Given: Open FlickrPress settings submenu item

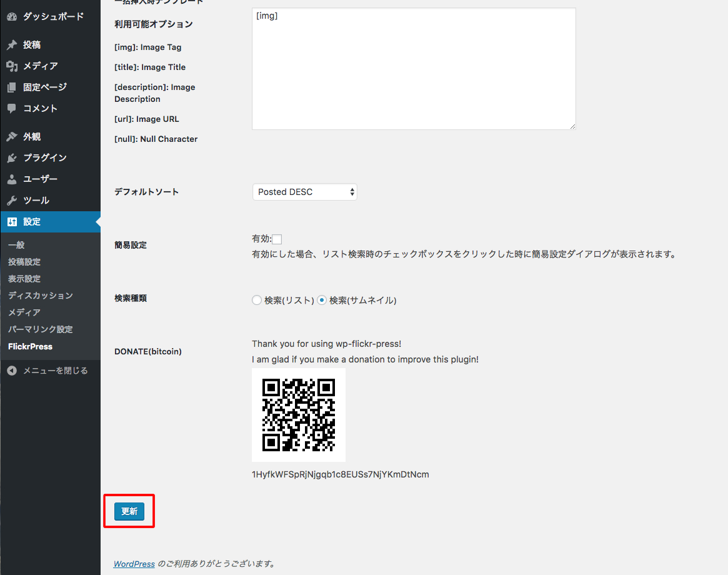Looking at the screenshot, I should pos(30,346).
